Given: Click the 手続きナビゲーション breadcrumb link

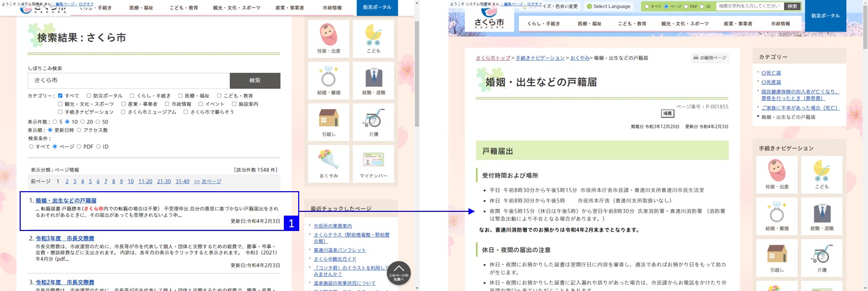Looking at the screenshot, I should click(540, 58).
